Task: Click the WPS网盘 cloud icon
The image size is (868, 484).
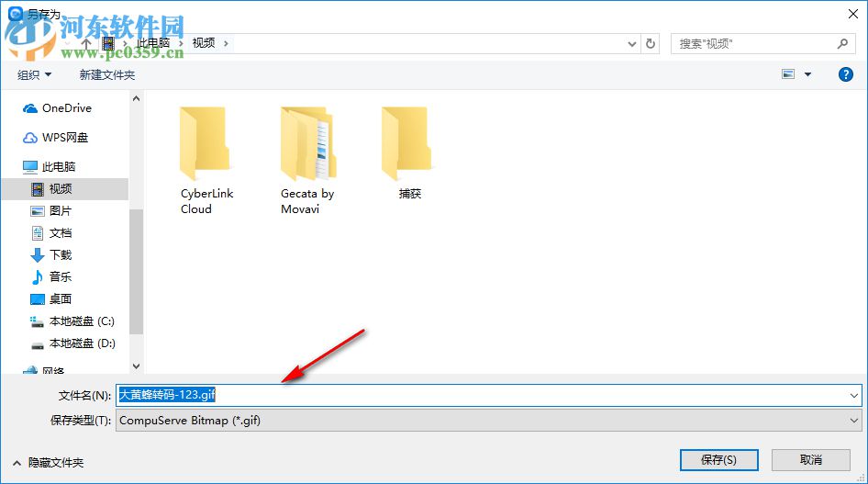Action: point(30,138)
